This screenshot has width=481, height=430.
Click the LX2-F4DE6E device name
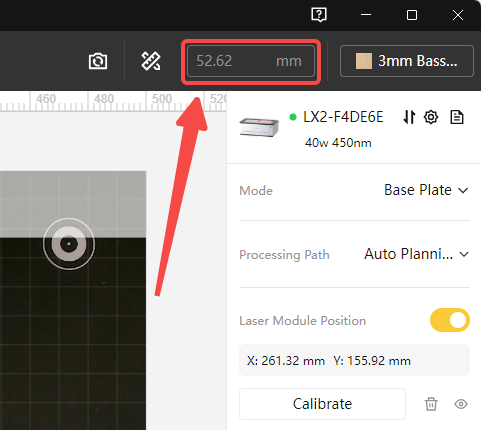(x=343, y=117)
